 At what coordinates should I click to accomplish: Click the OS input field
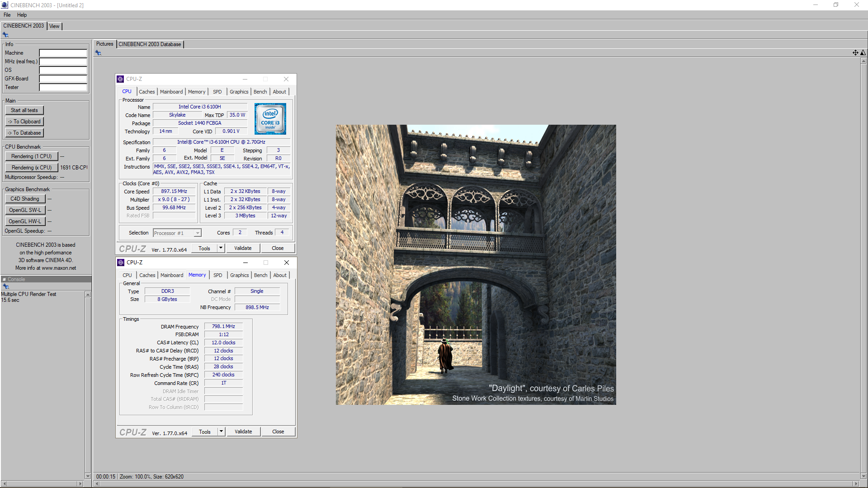(x=63, y=70)
